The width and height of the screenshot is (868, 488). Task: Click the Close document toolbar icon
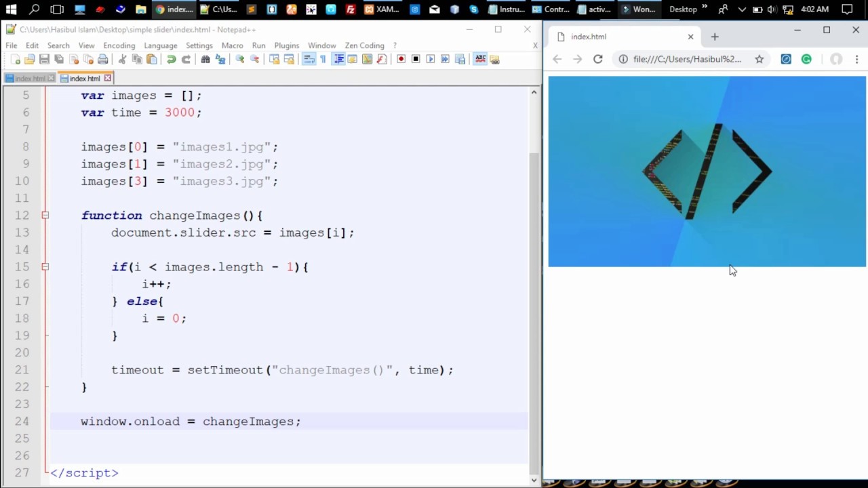click(x=74, y=60)
